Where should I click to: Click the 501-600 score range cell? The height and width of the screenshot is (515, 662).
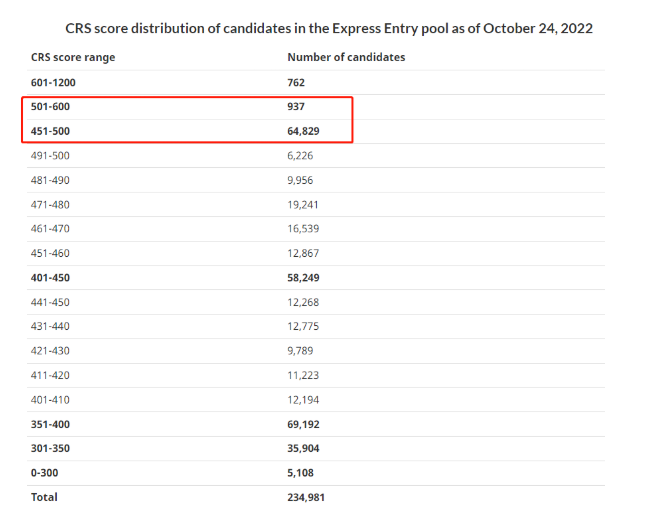pos(50,106)
